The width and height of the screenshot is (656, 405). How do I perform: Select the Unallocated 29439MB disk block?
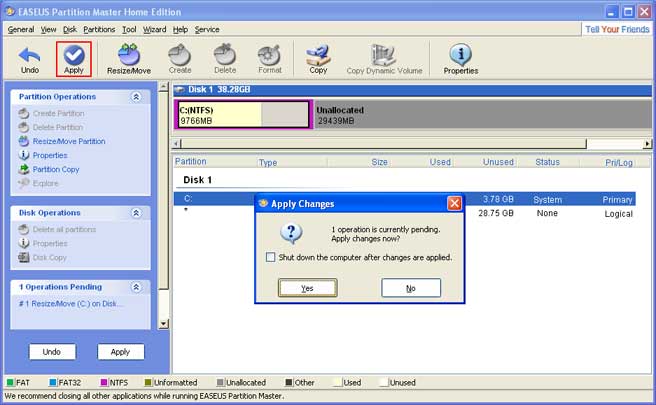click(483, 115)
